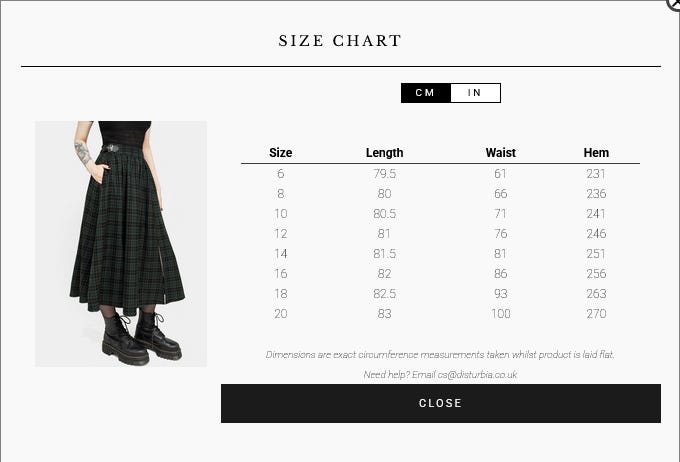The width and height of the screenshot is (680, 462).
Task: Click the SIZE CHART heading
Action: 340,41
